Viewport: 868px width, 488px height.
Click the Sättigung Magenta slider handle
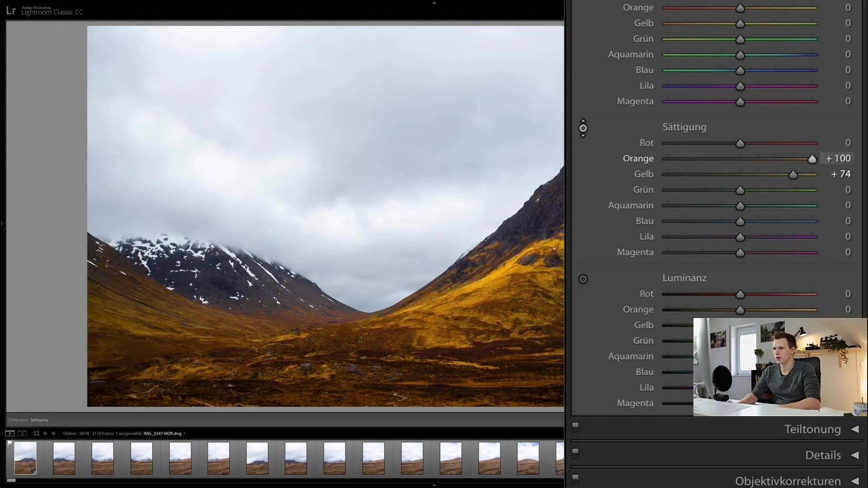coord(740,253)
